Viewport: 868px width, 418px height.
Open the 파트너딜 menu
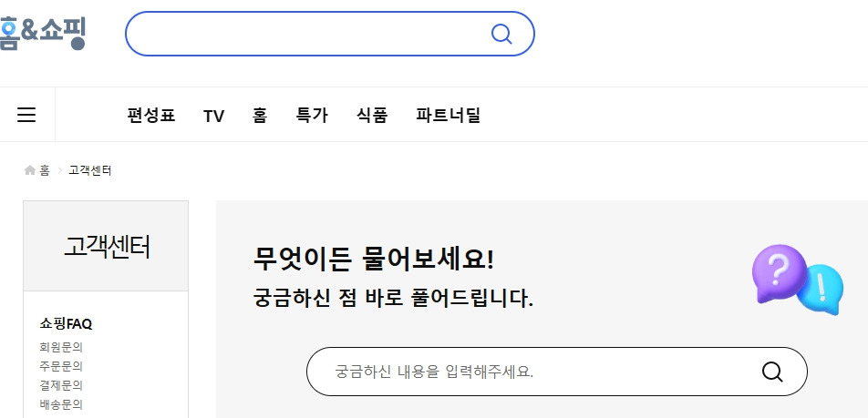point(448,116)
